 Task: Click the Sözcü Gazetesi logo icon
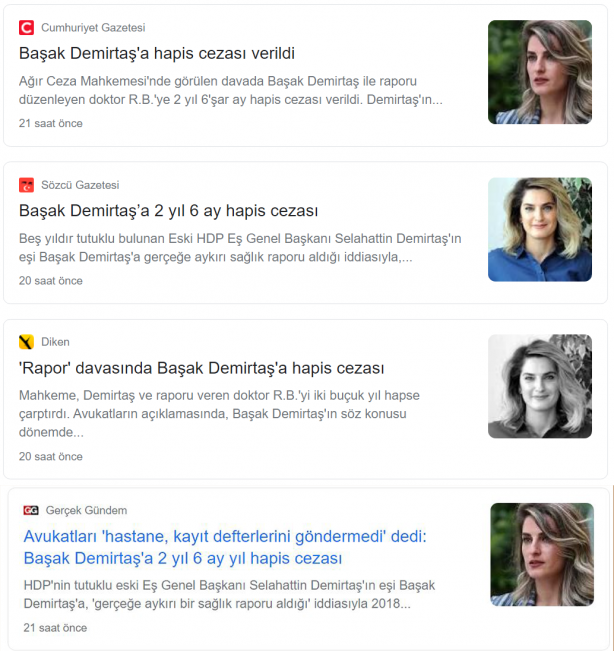point(26,185)
